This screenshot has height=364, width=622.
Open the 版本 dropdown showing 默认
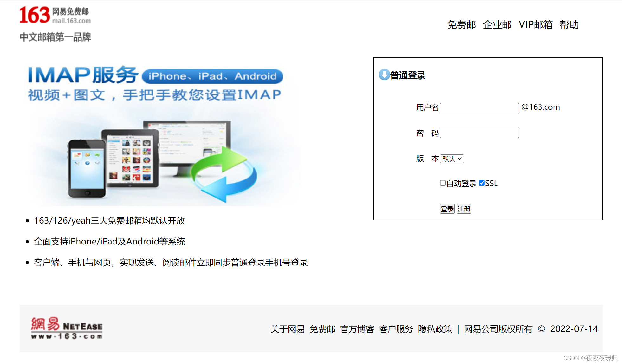pos(452,159)
